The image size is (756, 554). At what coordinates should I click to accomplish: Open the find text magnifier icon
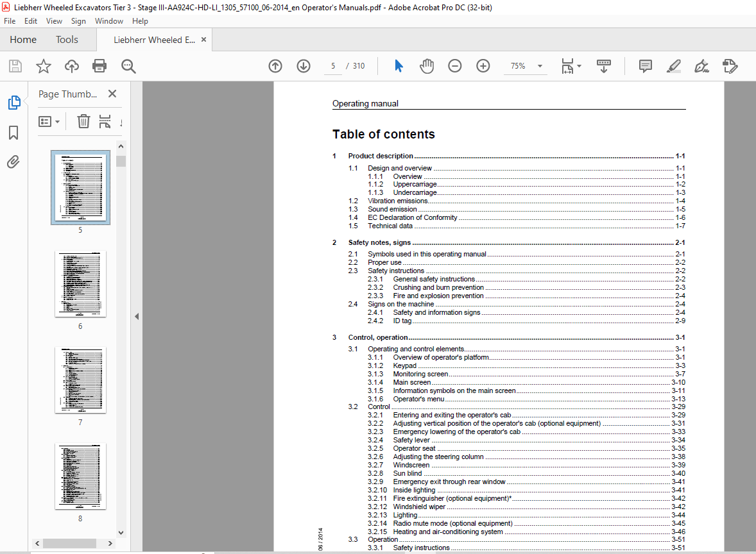128,66
